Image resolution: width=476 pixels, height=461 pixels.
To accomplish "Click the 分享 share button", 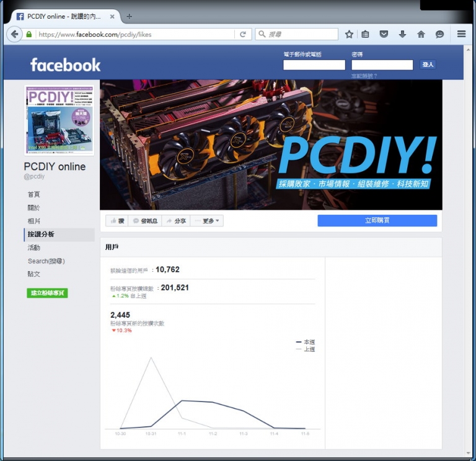I will (176, 221).
